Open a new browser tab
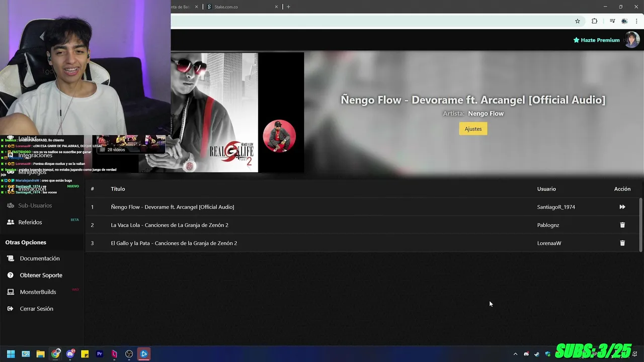Screen dimensions: 644x362 288,7
